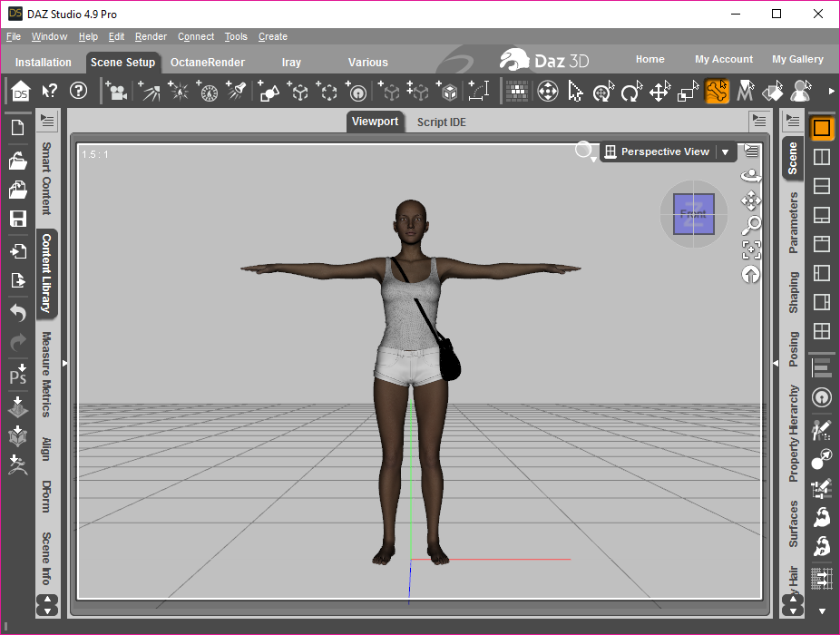The width and height of the screenshot is (840, 635).
Task: Click the viewport frame/zoom magnifier control
Action: tap(751, 225)
